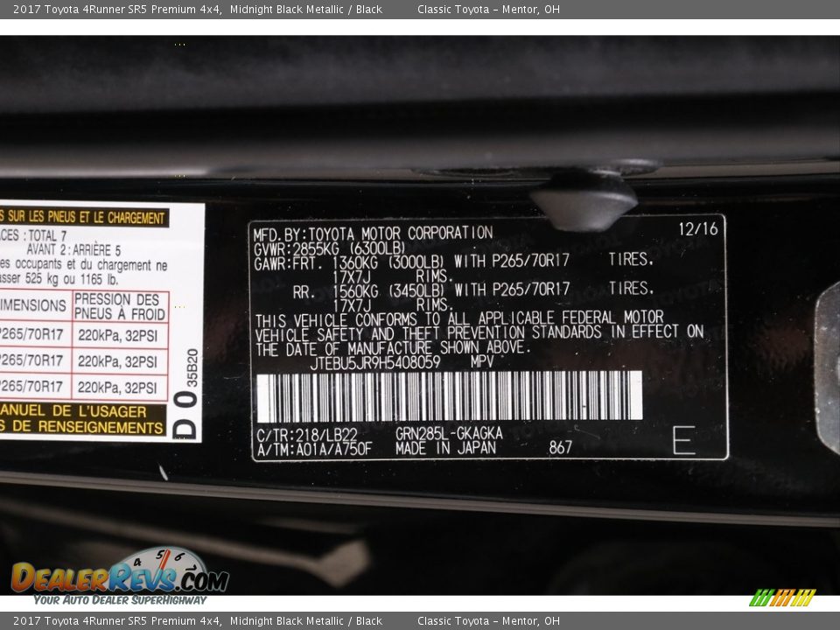This screenshot has width=840, height=630.
Task: Click the MFD.BY:TOYOTA MOTOR CORPORATION line
Action: click(373, 234)
